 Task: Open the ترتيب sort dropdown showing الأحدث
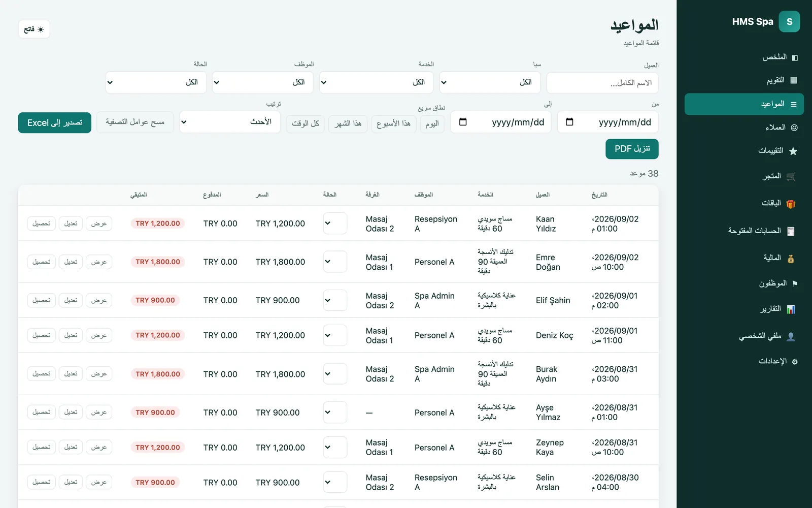230,122
